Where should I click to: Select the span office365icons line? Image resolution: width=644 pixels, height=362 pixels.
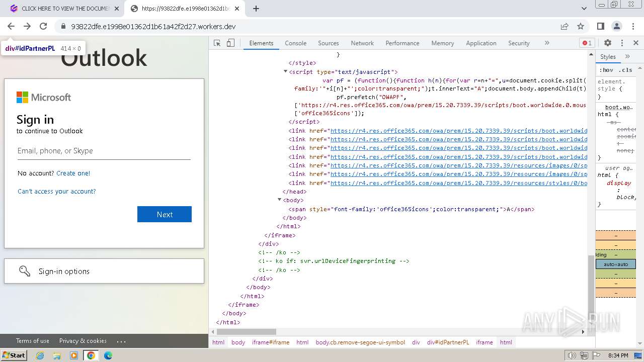(x=412, y=209)
